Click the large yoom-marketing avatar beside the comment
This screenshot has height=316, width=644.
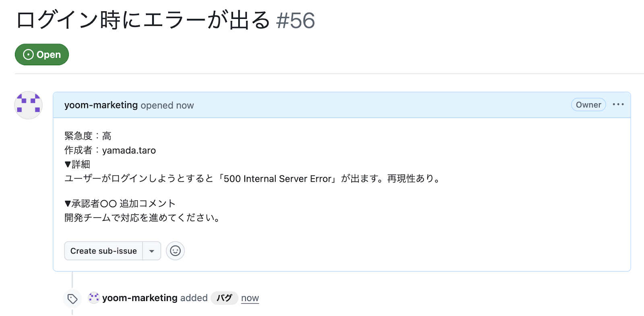(x=28, y=105)
